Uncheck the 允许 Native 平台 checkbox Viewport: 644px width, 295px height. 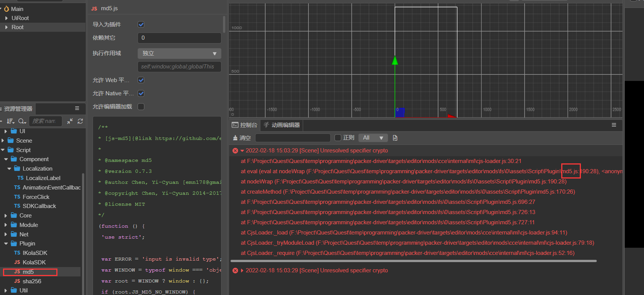pos(141,93)
